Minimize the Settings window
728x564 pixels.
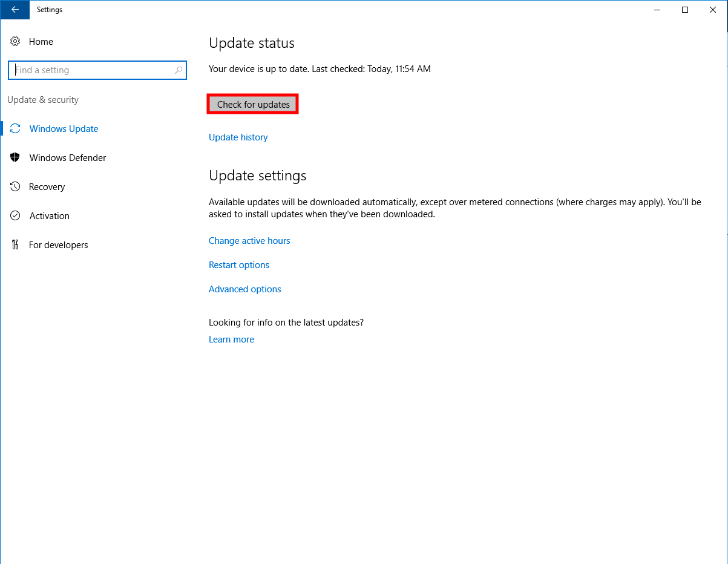click(x=657, y=10)
